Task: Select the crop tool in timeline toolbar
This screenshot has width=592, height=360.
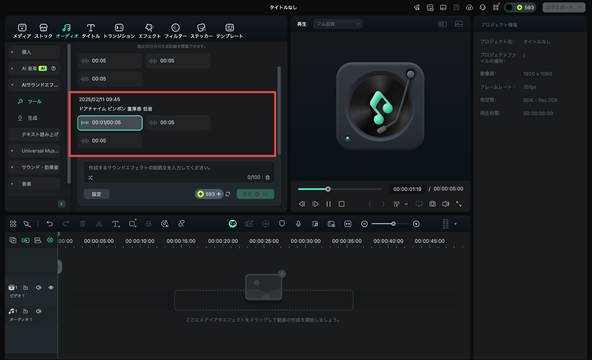Action: point(133,224)
